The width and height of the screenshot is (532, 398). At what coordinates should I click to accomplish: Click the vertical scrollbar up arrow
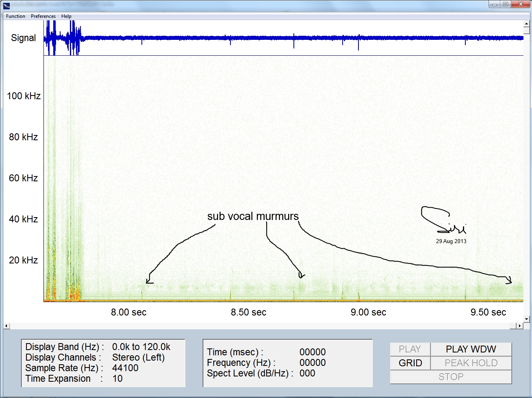tap(527, 24)
